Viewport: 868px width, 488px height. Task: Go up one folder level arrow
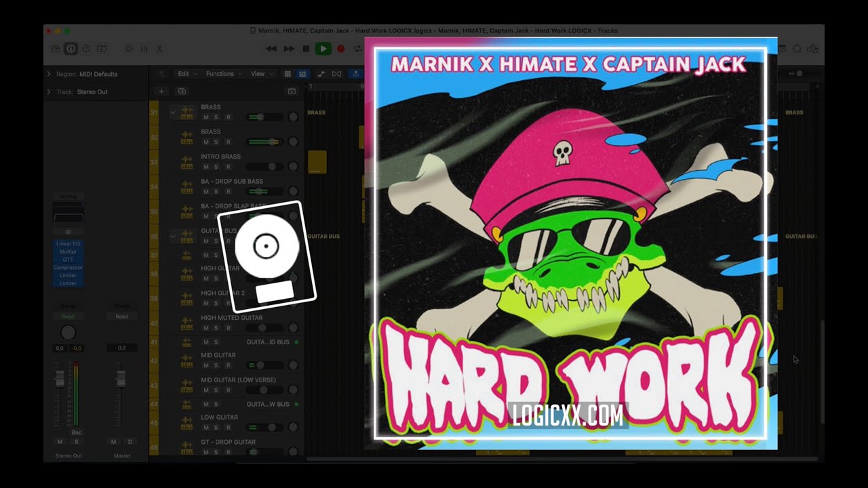pyautogui.click(x=161, y=74)
